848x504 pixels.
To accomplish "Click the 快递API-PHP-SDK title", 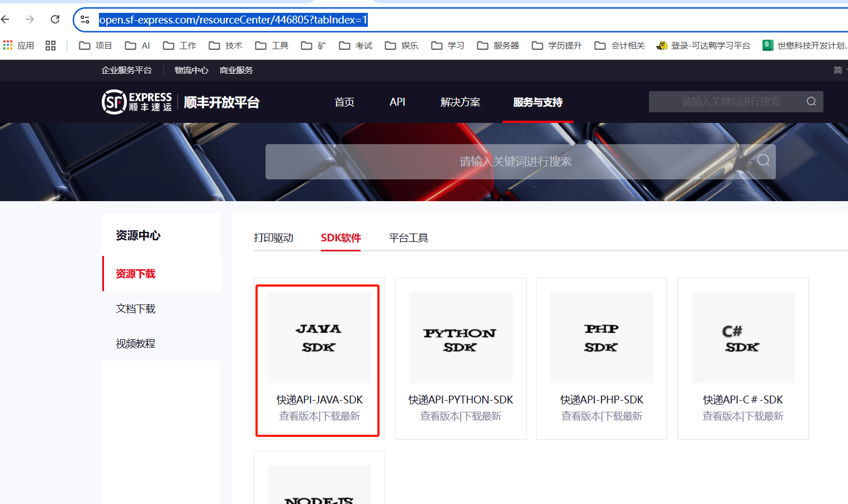I will click(x=601, y=400).
